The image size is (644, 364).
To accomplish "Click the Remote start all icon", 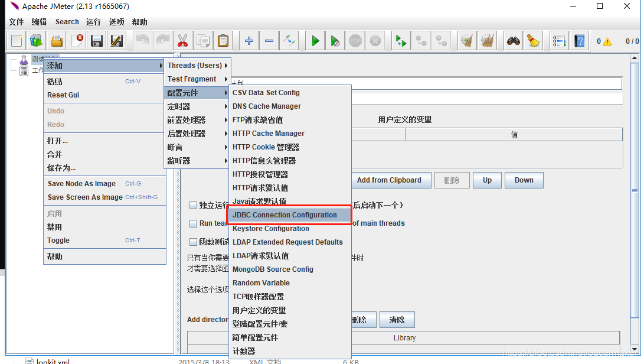I will click(x=401, y=41).
